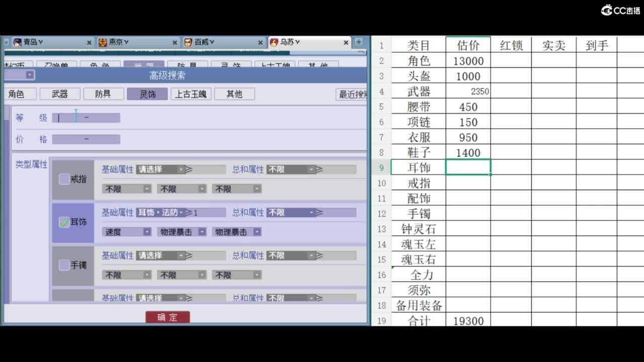644x362 pixels.
Task: Click the 价格 minimum input field
Action: click(68, 139)
